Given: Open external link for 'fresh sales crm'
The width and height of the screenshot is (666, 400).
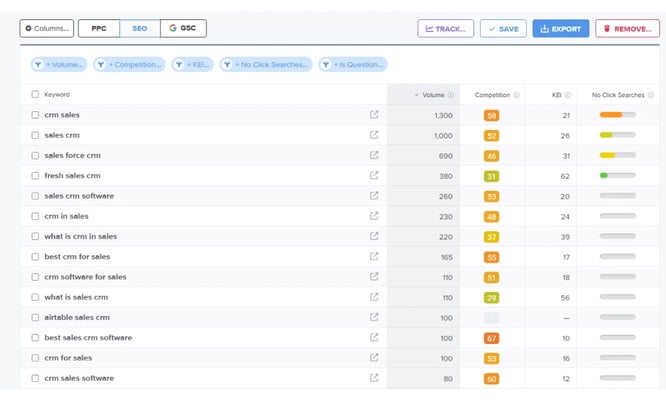Looking at the screenshot, I should click(374, 175).
